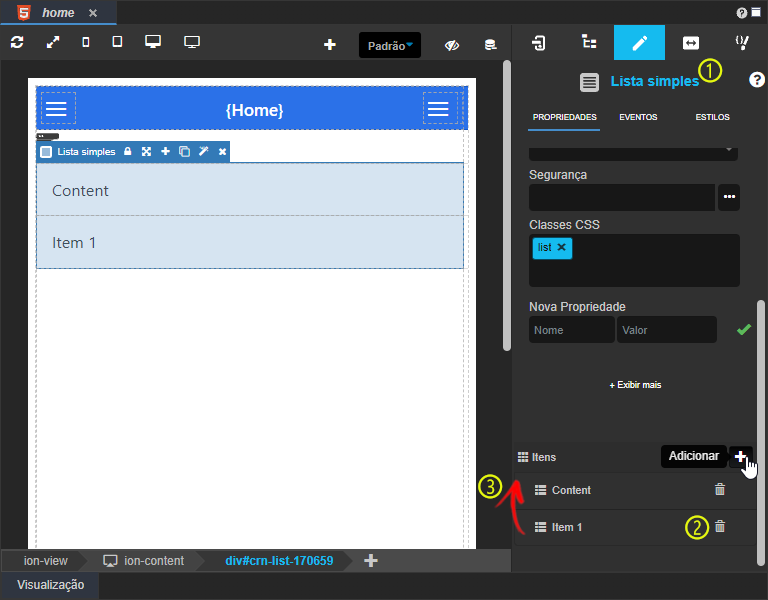Click the expand fullscreen arrows icon
This screenshot has height=600, width=768.
pos(53,42)
